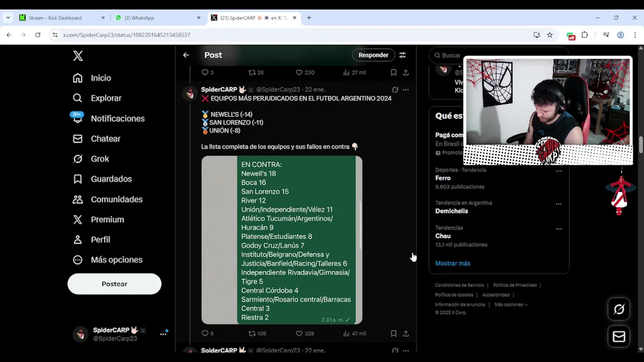Open Guardados bookmarks
The width and height of the screenshot is (644, 362).
pyautogui.click(x=102, y=179)
